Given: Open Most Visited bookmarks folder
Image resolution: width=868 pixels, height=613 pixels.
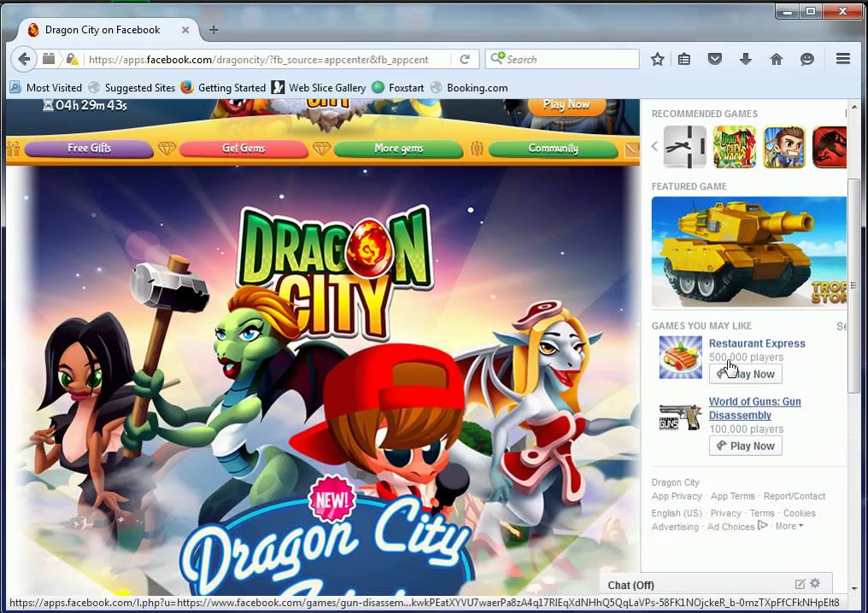Looking at the screenshot, I should (x=46, y=87).
